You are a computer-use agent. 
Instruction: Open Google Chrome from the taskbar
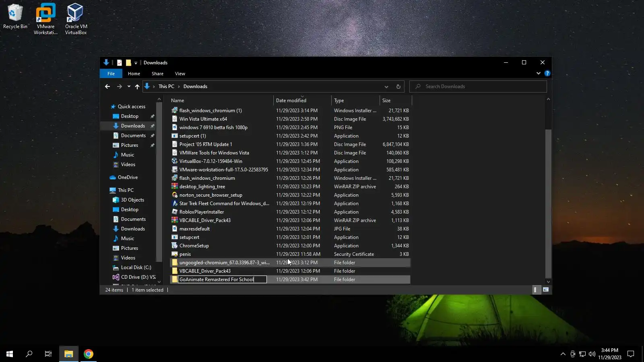pos(89,354)
